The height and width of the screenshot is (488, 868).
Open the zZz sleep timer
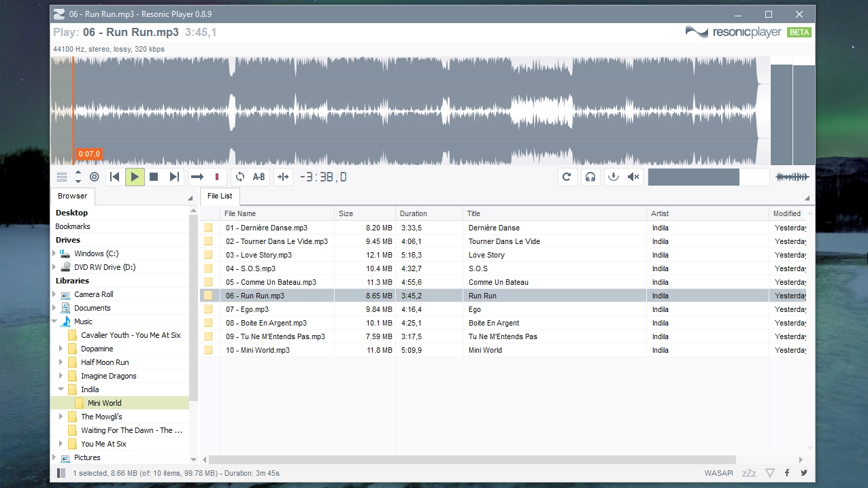pos(749,473)
